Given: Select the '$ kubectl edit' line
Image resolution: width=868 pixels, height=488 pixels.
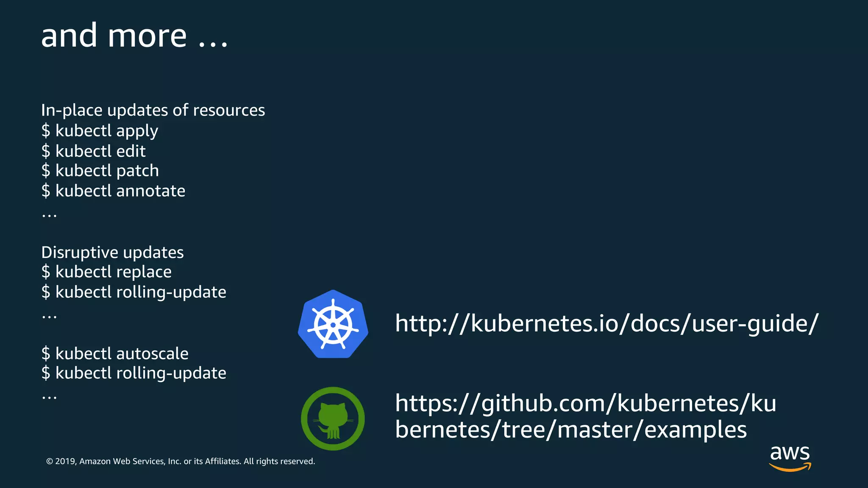Looking at the screenshot, I should (94, 151).
